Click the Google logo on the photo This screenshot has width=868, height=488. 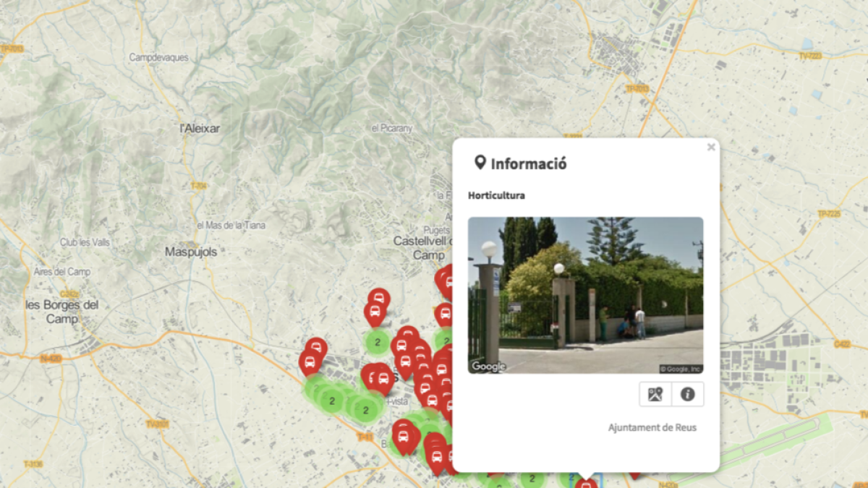(488, 367)
